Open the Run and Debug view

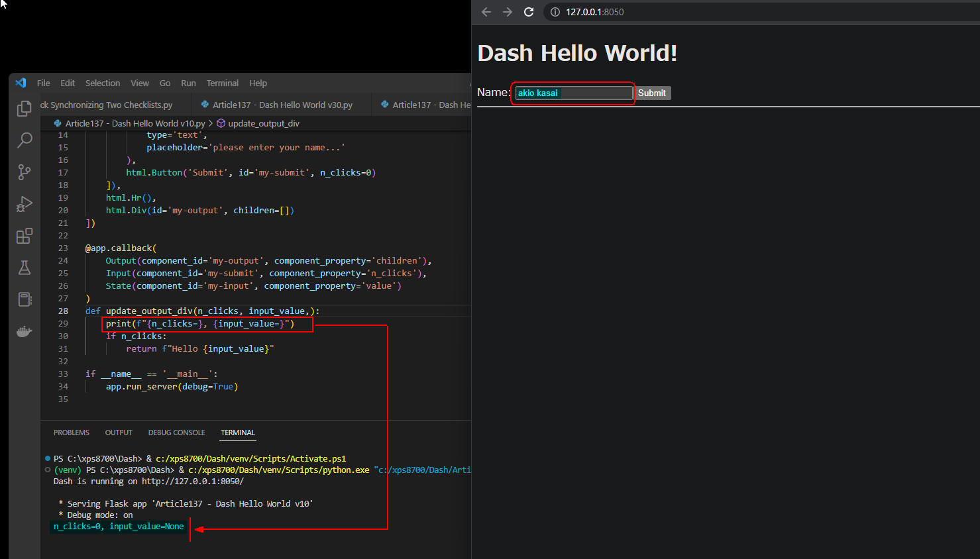(25, 204)
